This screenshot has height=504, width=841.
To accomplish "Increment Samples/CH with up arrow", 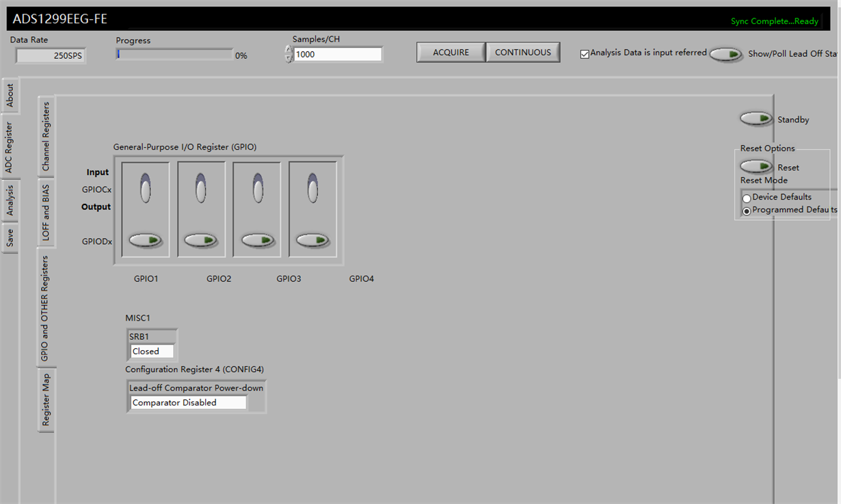I will point(289,50).
